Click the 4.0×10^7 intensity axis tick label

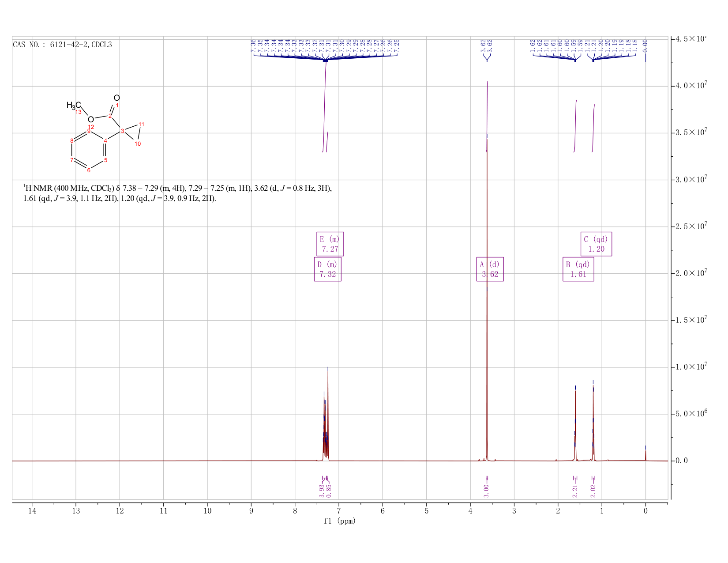pos(692,86)
